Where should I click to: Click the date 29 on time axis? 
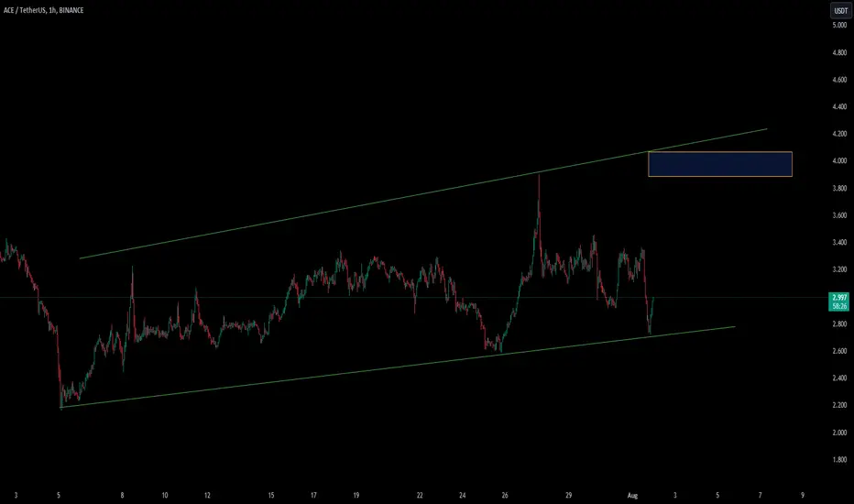568,495
